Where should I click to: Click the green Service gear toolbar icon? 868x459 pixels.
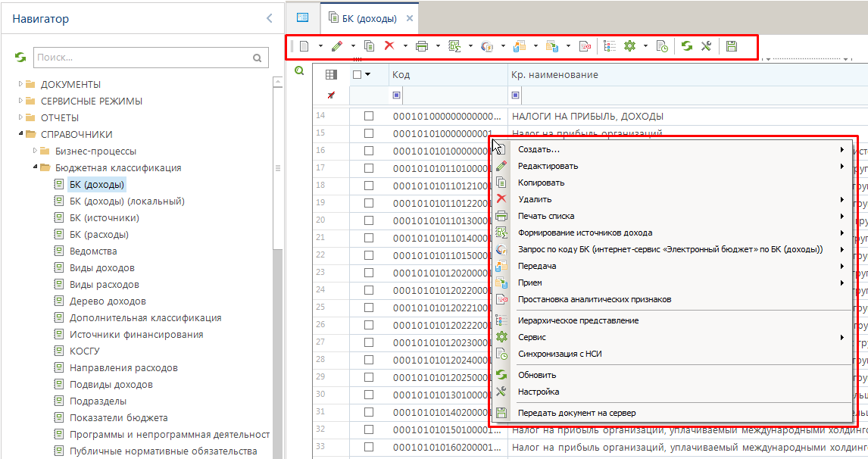pos(630,46)
